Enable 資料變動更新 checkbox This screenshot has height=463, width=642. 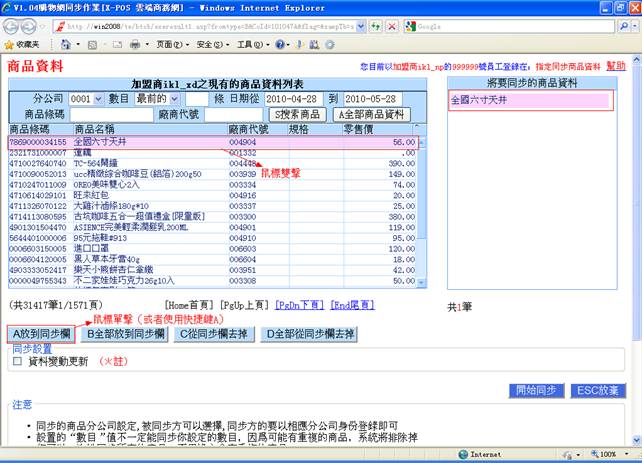tap(16, 362)
